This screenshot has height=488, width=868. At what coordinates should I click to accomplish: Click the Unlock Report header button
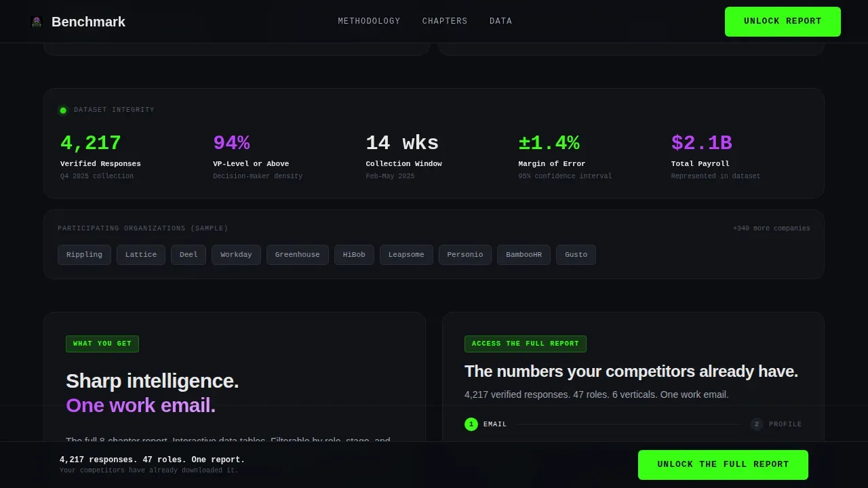click(x=783, y=22)
